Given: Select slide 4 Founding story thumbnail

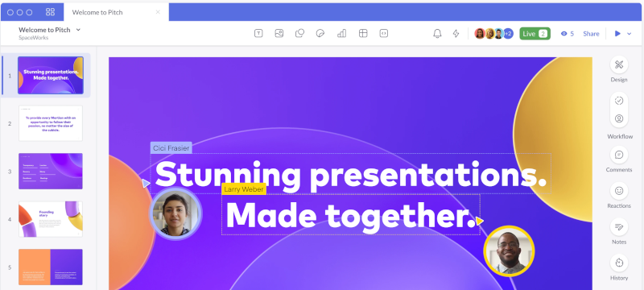Looking at the screenshot, I should [x=51, y=219].
